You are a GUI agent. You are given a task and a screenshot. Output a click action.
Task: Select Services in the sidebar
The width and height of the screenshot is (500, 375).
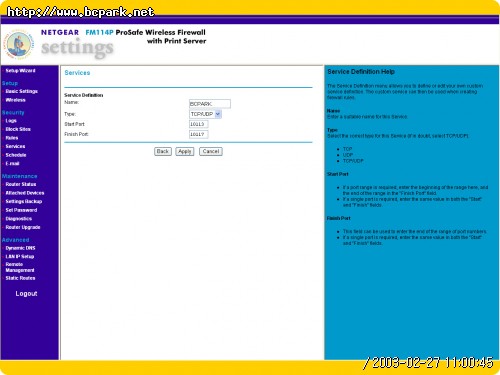coord(15,146)
